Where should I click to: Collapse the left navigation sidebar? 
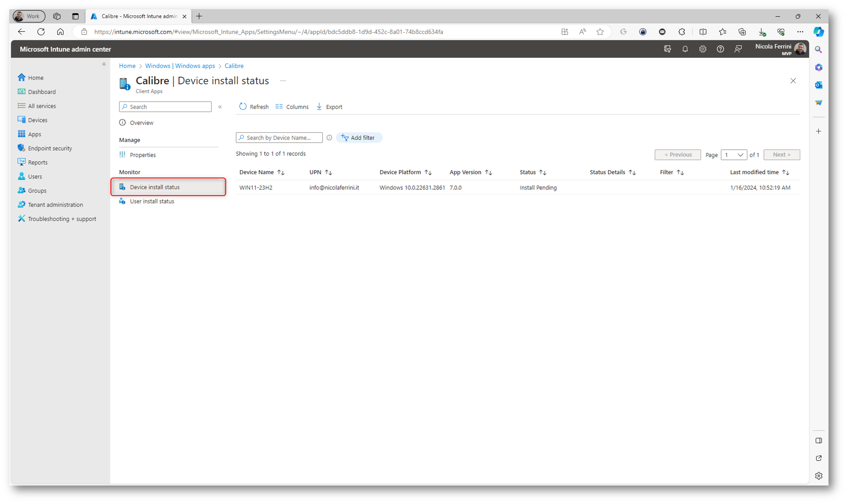click(x=104, y=64)
